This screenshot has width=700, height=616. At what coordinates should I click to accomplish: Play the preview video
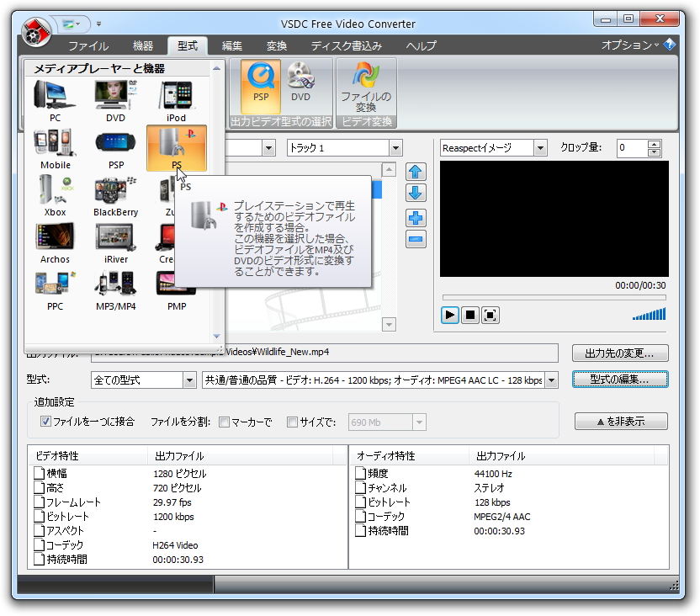click(x=450, y=315)
